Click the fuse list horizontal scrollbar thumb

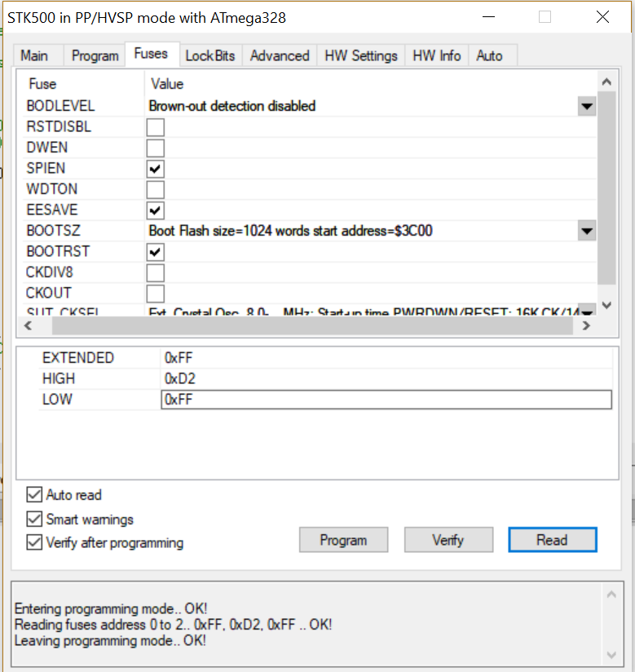click(x=312, y=325)
